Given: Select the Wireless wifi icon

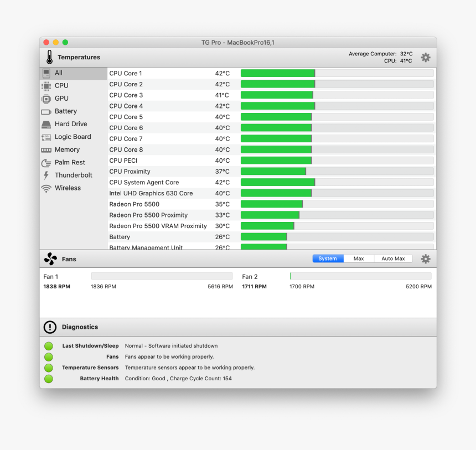Looking at the screenshot, I should tap(46, 188).
